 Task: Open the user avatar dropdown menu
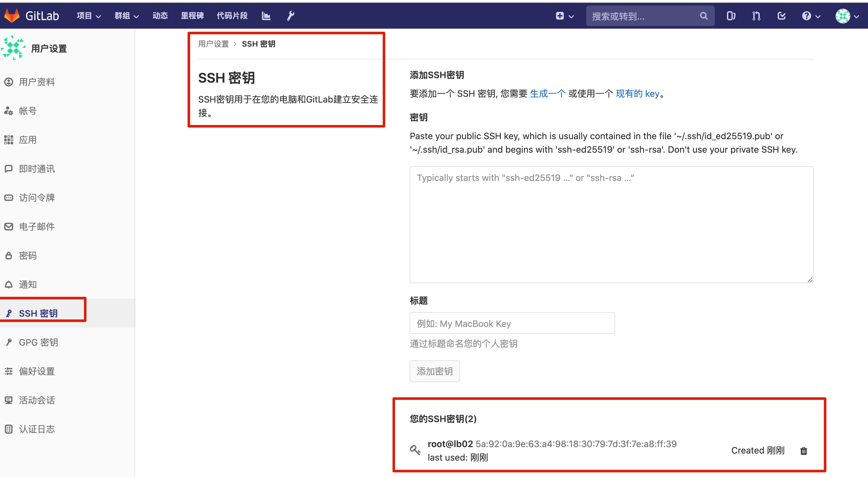(847, 16)
